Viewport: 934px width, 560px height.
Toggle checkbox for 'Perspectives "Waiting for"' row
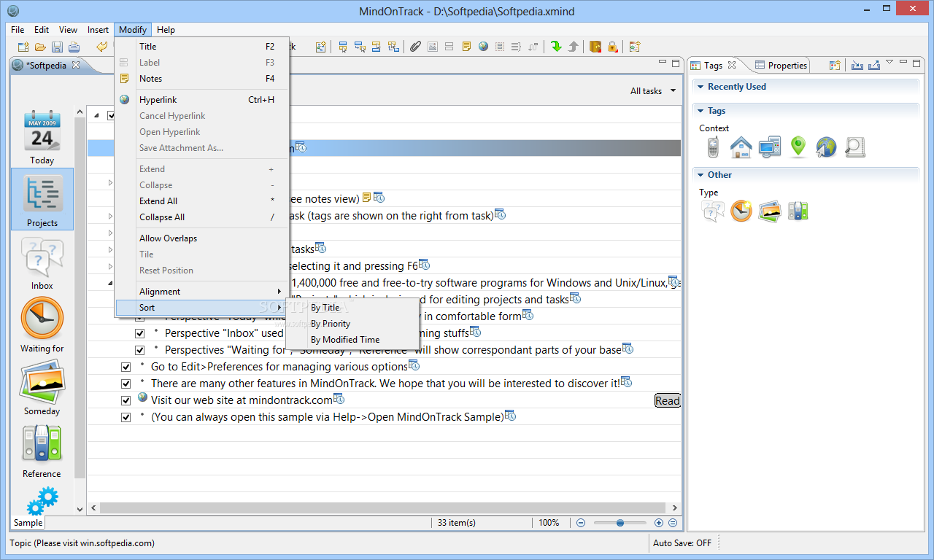tap(140, 350)
